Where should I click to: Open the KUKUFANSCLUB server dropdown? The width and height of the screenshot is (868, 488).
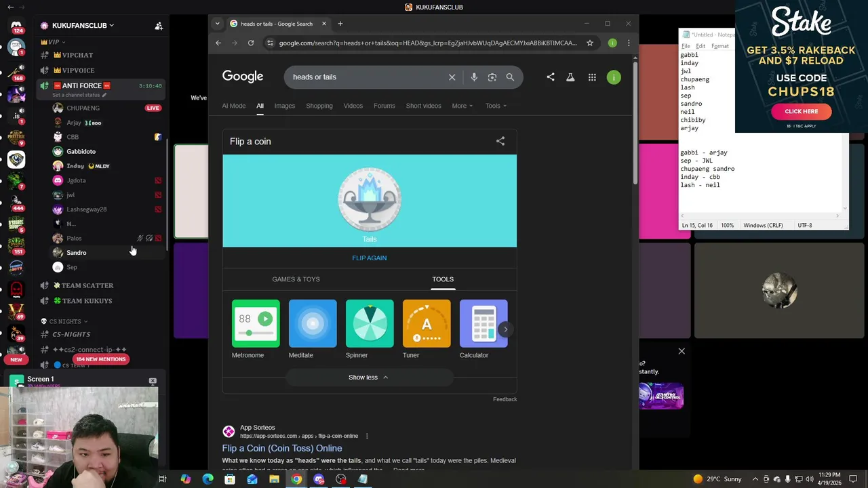(x=83, y=26)
